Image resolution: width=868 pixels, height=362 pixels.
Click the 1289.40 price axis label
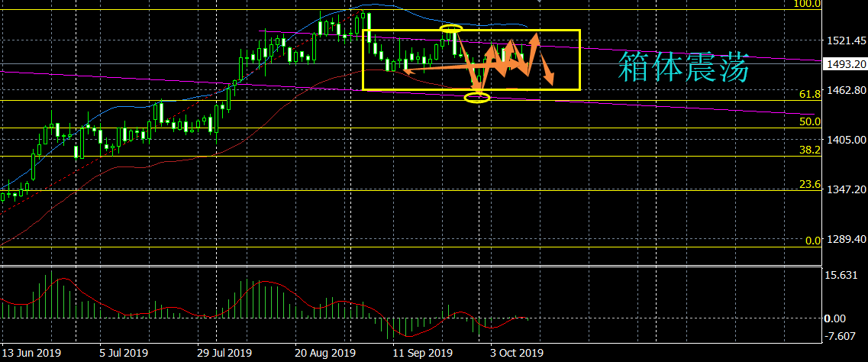[x=847, y=239]
